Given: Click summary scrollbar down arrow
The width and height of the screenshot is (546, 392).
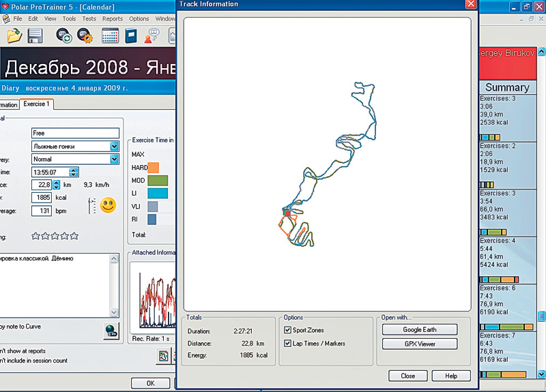Looking at the screenshot, I should tap(541, 374).
